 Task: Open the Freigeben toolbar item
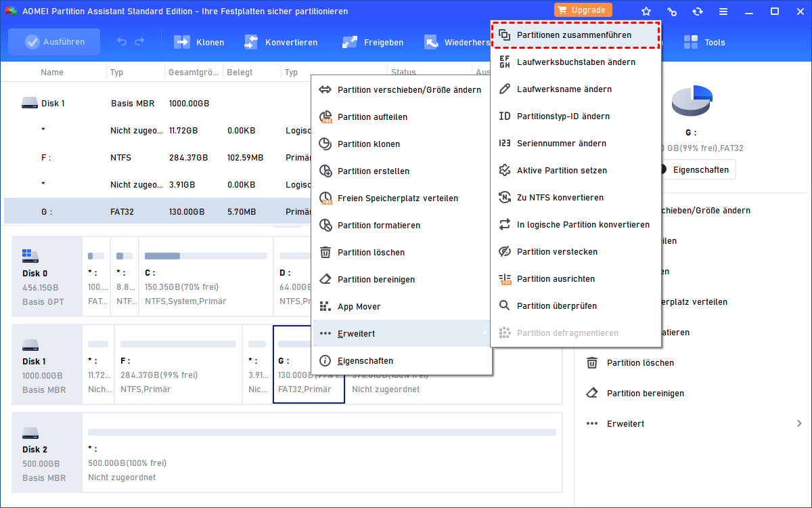click(372, 42)
